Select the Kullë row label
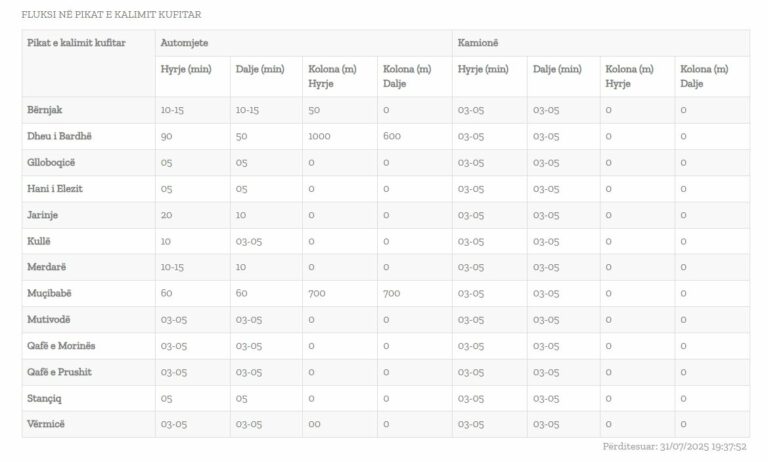768x462 pixels. coord(39,240)
